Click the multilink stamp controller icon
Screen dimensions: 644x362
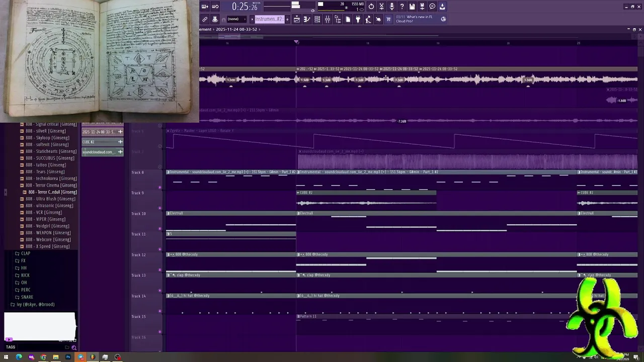coord(215,19)
